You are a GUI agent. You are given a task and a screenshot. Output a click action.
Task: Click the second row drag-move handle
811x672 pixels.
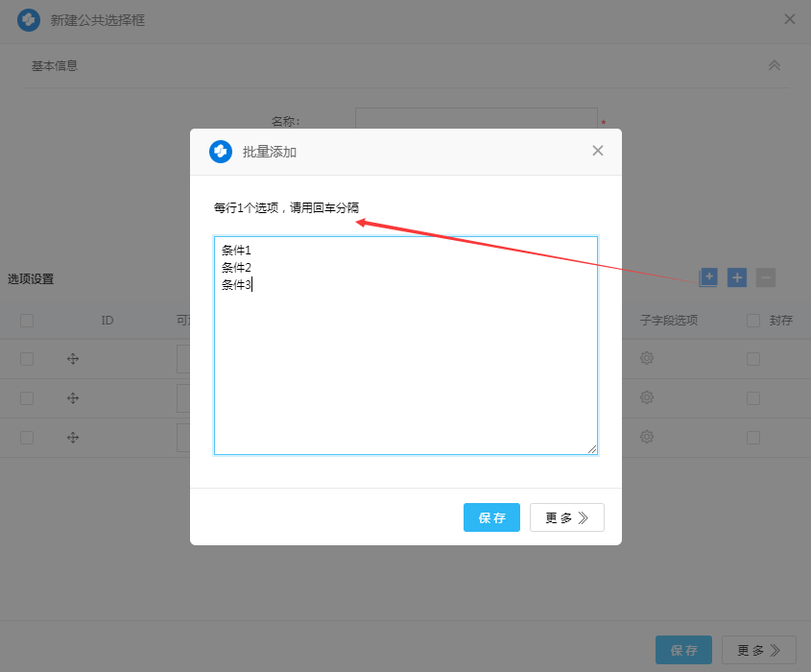click(x=73, y=397)
